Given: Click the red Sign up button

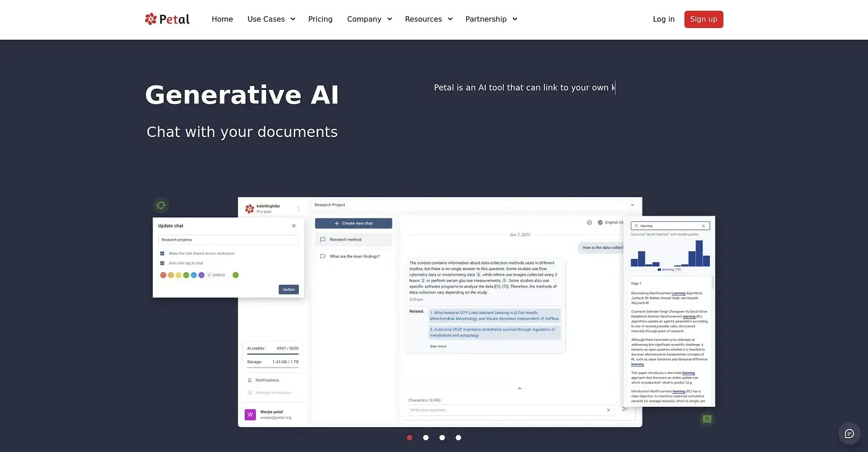Looking at the screenshot, I should pos(704,19).
